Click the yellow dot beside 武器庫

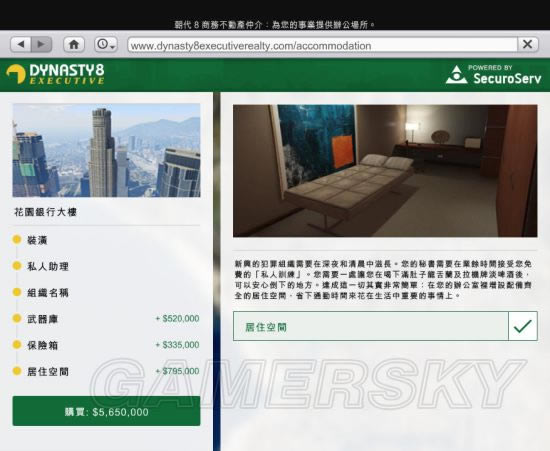[16, 318]
